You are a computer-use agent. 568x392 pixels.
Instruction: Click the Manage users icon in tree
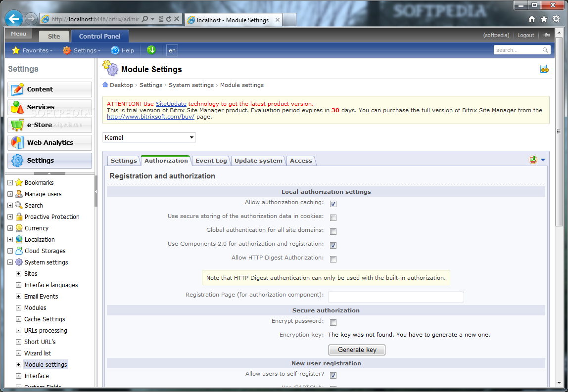[x=19, y=194]
